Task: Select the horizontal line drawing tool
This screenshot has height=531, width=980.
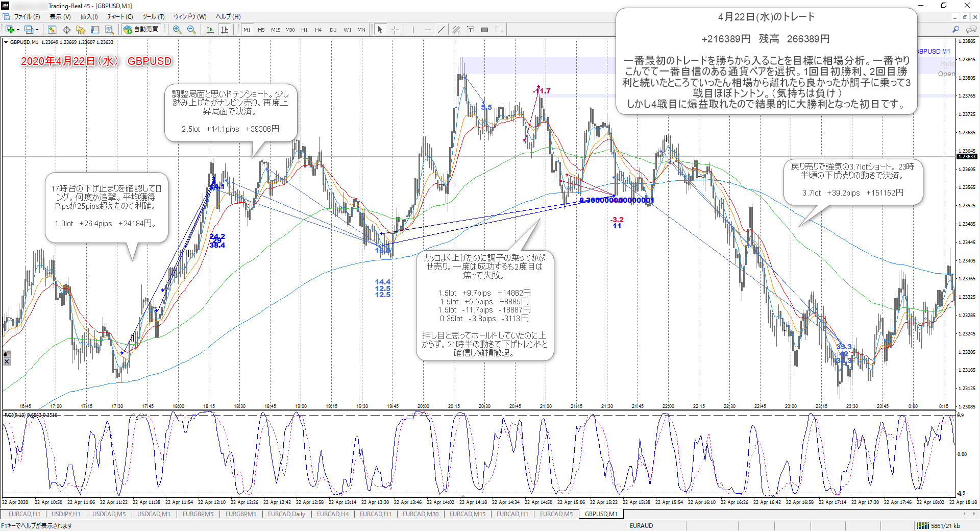Action: coord(428,30)
